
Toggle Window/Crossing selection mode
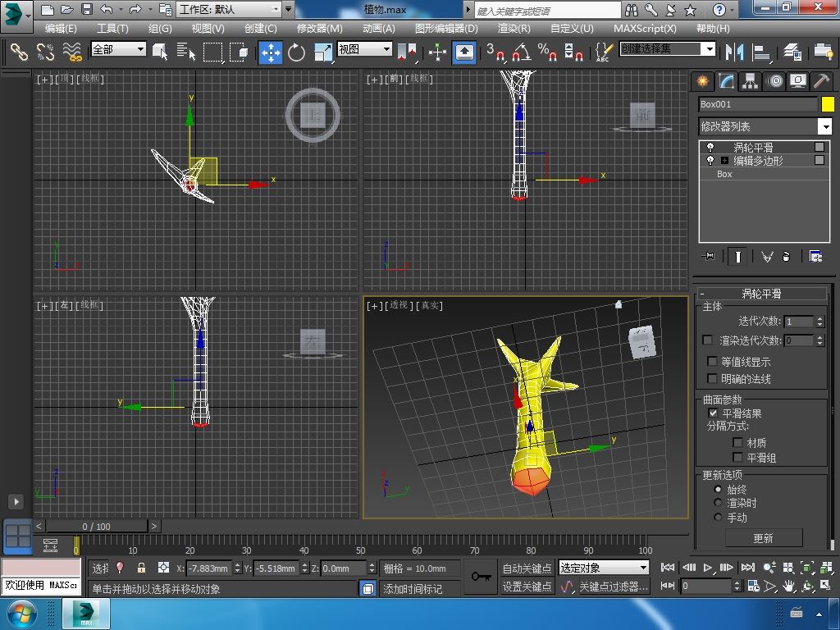point(239,52)
